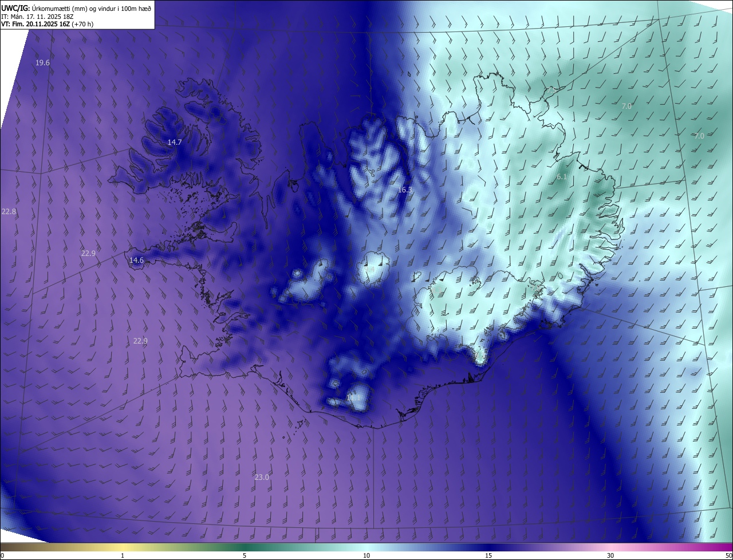Viewport: 733px width, 560px height.
Task: Click the 1 tick label on the scale
Action: click(x=123, y=555)
